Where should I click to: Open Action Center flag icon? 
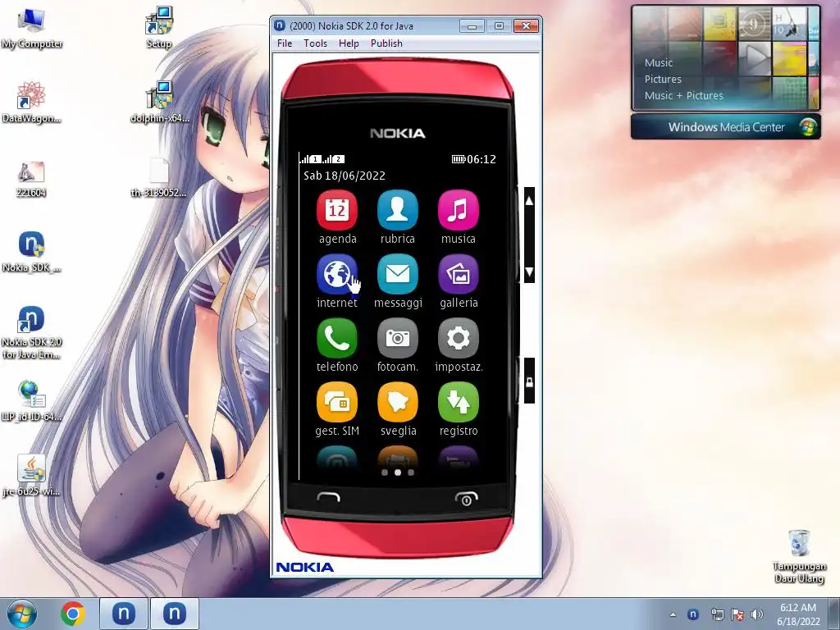(x=737, y=614)
